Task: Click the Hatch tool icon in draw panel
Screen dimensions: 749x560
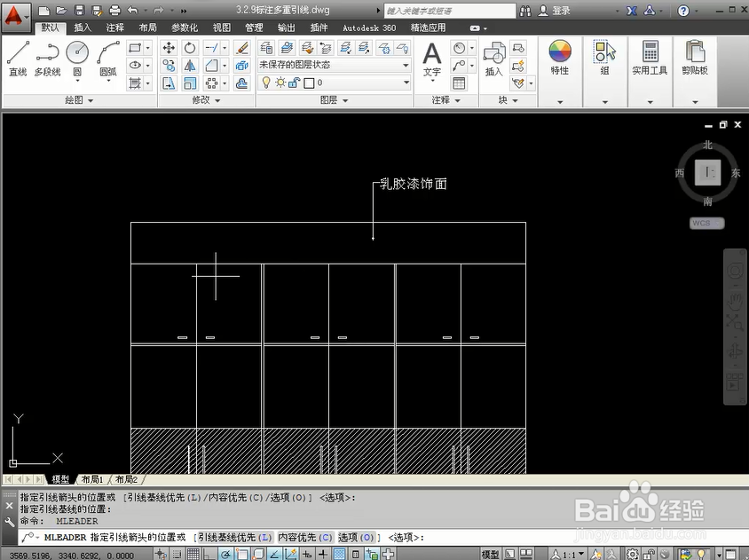Action: tap(135, 83)
